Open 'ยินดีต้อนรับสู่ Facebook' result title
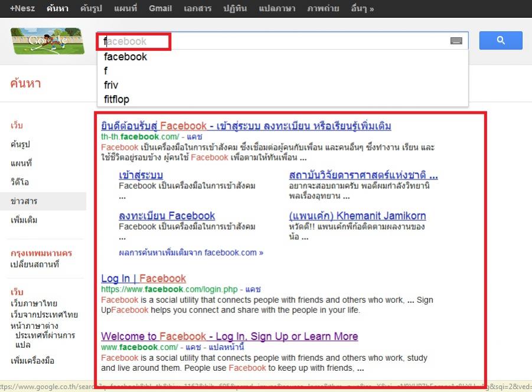This screenshot has width=532, height=392. [246, 126]
